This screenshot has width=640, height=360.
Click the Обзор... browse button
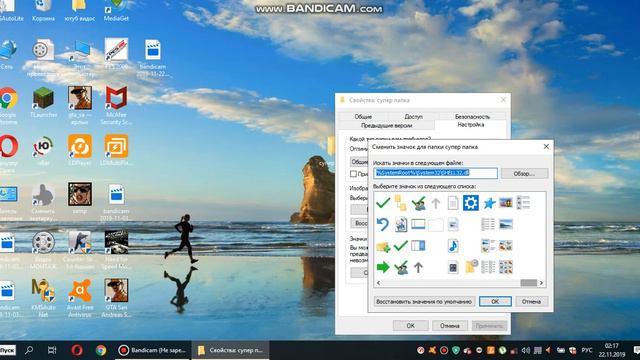(524, 173)
